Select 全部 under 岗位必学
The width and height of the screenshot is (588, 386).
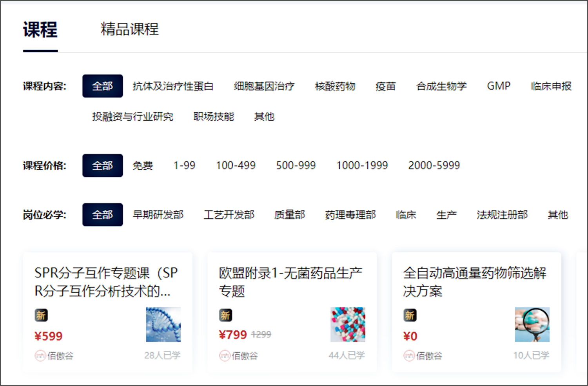(x=102, y=215)
